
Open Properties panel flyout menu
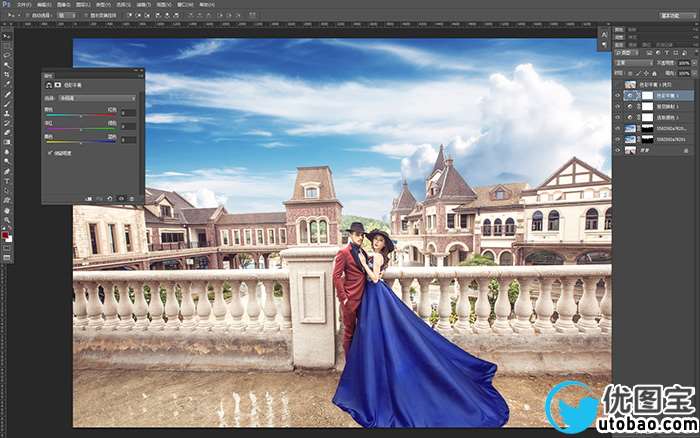click(140, 76)
